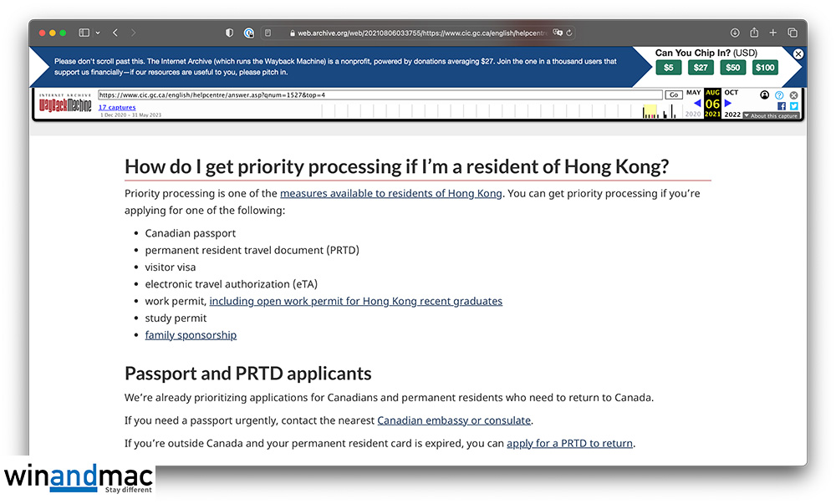Show Safari downloads
Viewport: 836px width, 504px height.
click(x=735, y=33)
